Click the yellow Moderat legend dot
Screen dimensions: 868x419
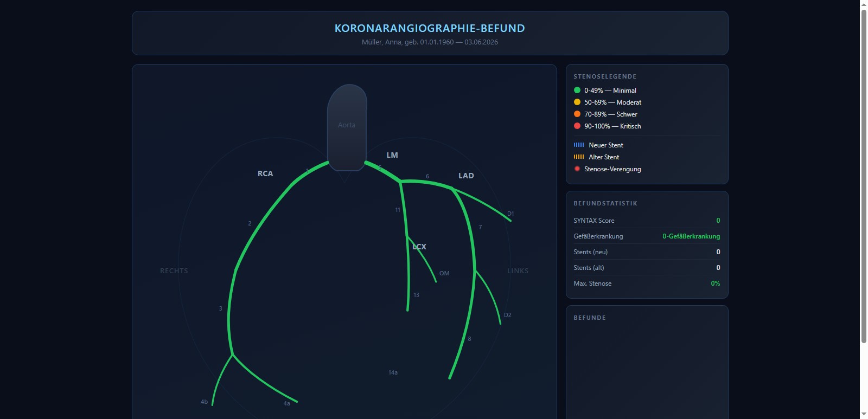[577, 102]
